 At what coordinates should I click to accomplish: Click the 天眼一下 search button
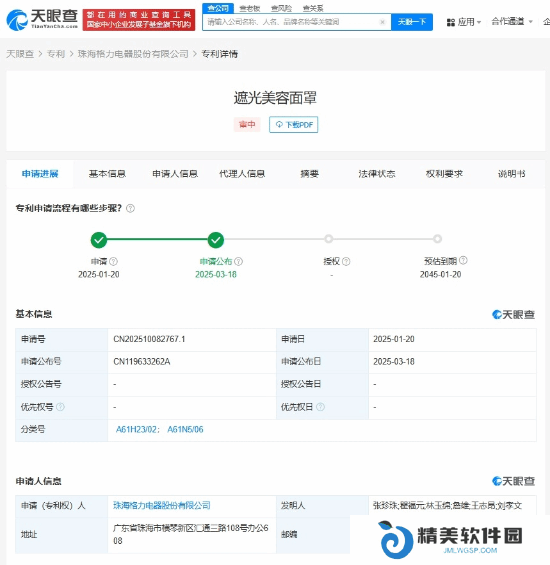pyautogui.click(x=412, y=22)
